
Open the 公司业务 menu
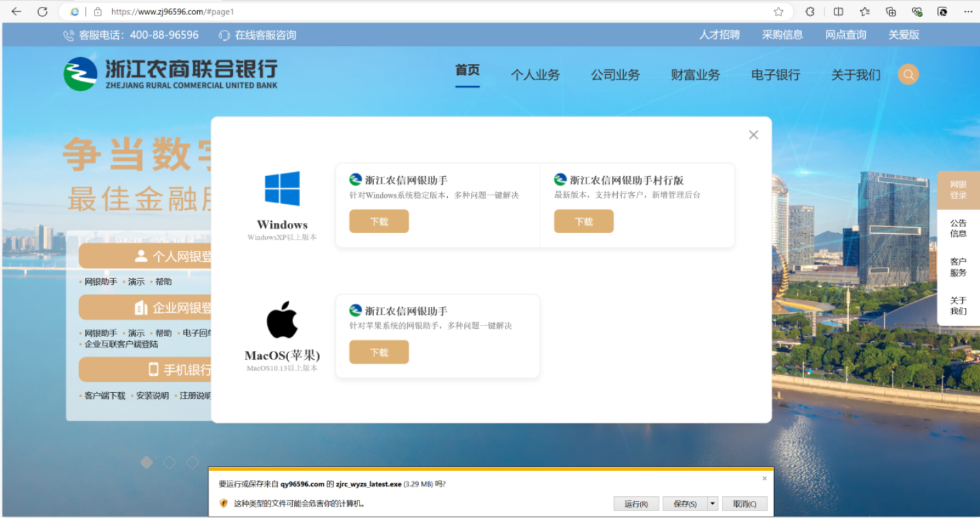(x=616, y=75)
